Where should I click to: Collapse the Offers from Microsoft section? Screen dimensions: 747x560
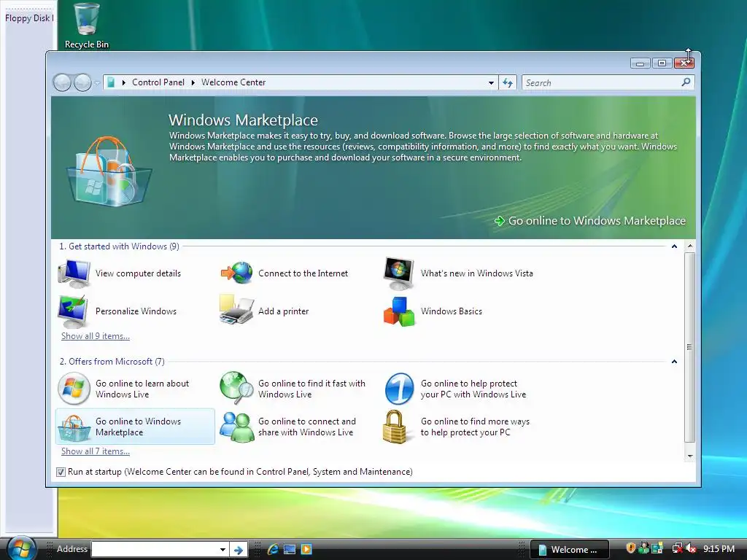[674, 362]
